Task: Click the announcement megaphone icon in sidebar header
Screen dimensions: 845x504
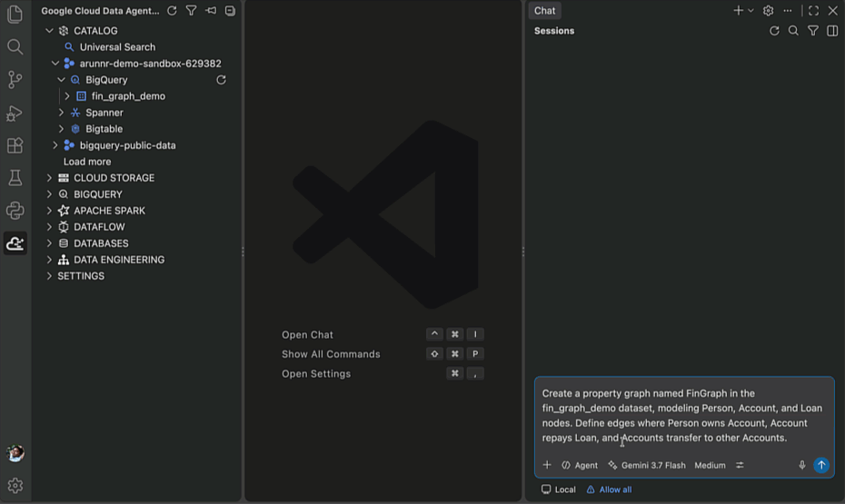Action: click(211, 11)
